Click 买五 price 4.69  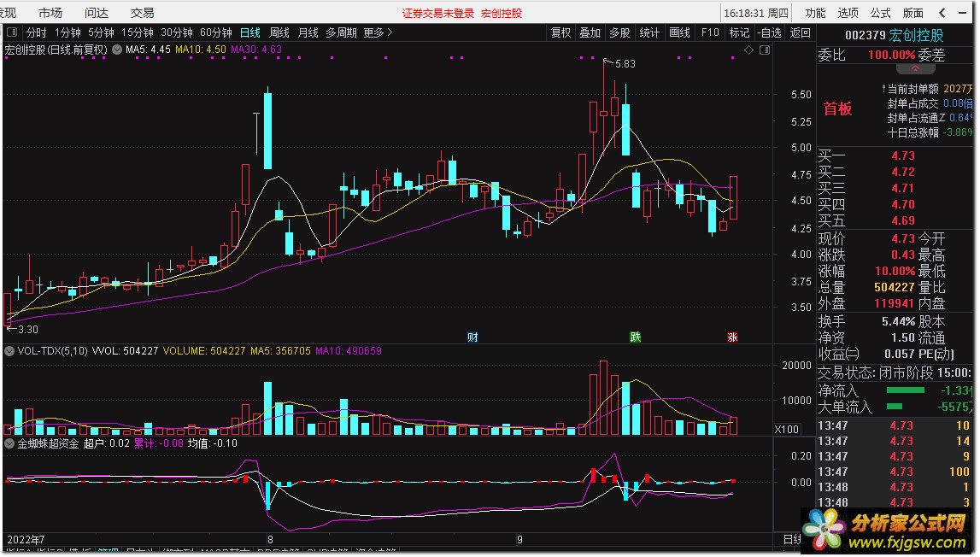pyautogui.click(x=903, y=220)
